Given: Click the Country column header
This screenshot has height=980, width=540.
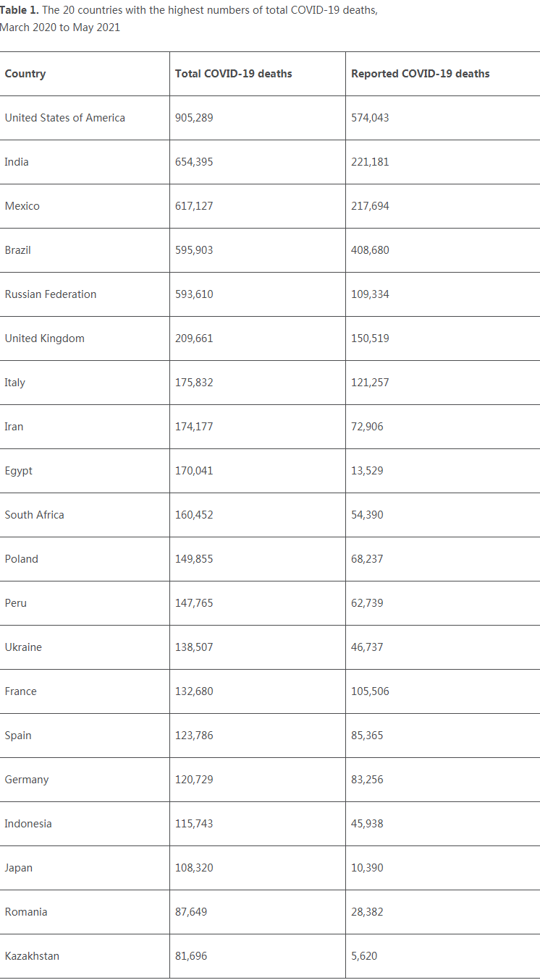Looking at the screenshot, I should (x=25, y=74).
